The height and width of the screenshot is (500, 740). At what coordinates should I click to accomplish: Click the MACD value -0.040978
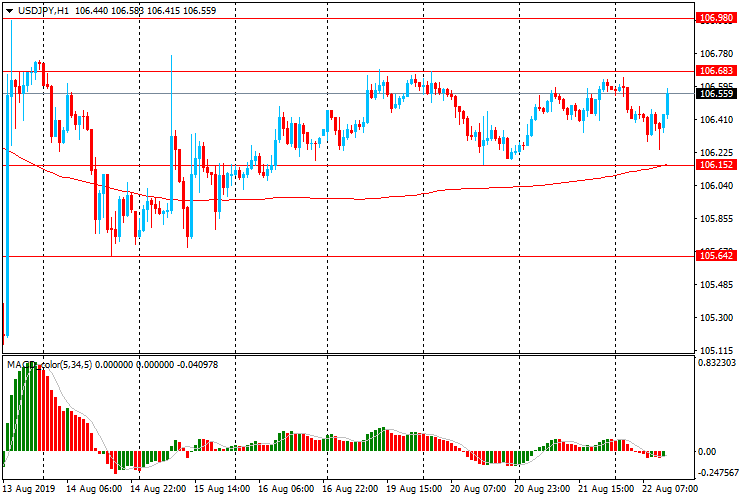click(x=197, y=364)
